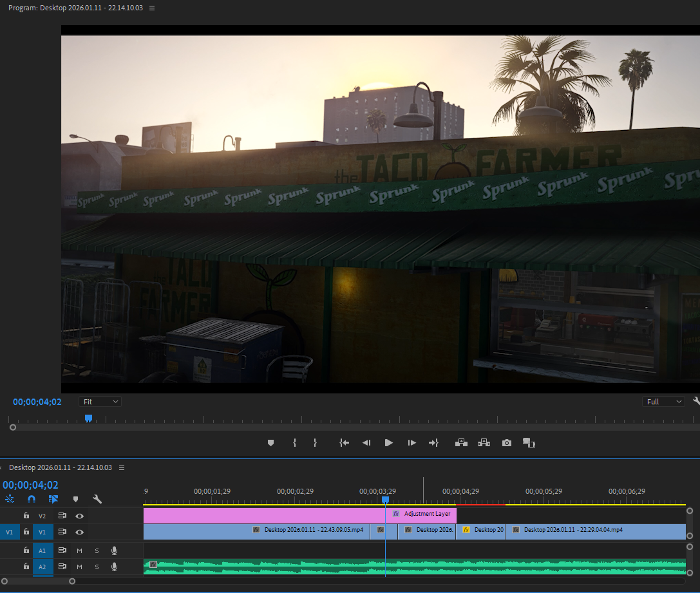Mute audio track A2

(x=79, y=567)
